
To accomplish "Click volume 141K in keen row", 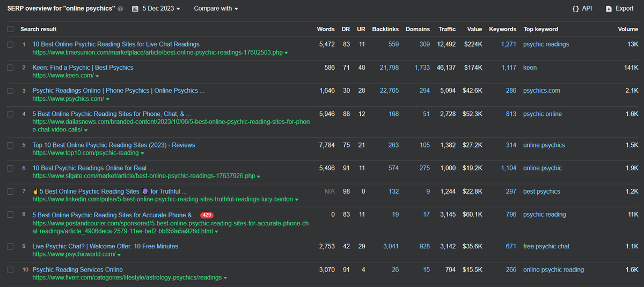I will [x=631, y=68].
